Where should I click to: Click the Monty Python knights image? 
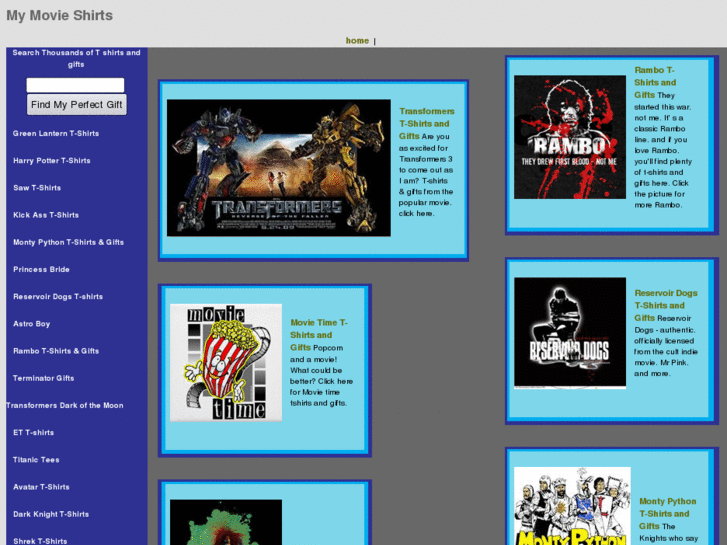(x=572, y=506)
